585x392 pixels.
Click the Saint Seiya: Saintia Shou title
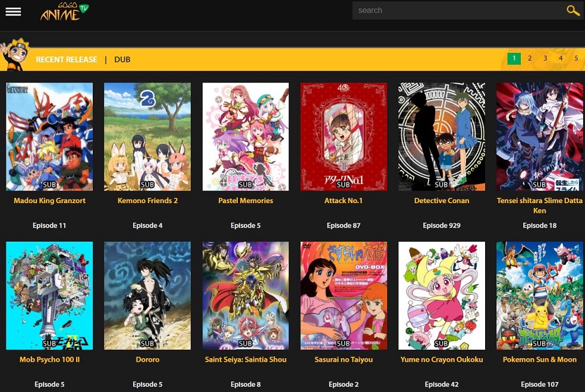(x=246, y=359)
